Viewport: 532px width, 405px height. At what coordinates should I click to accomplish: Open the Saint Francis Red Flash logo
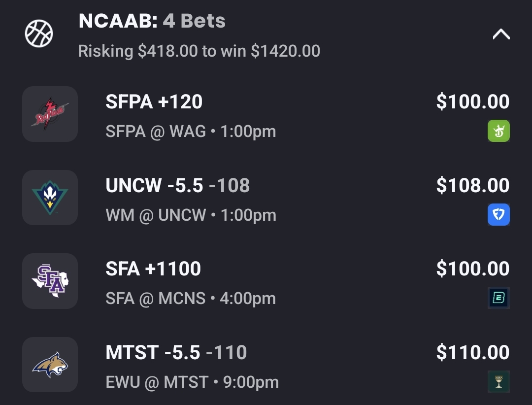[x=50, y=114]
